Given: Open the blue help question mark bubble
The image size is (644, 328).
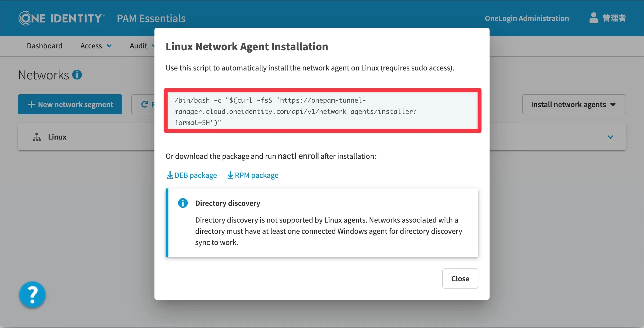Looking at the screenshot, I should pyautogui.click(x=32, y=294).
